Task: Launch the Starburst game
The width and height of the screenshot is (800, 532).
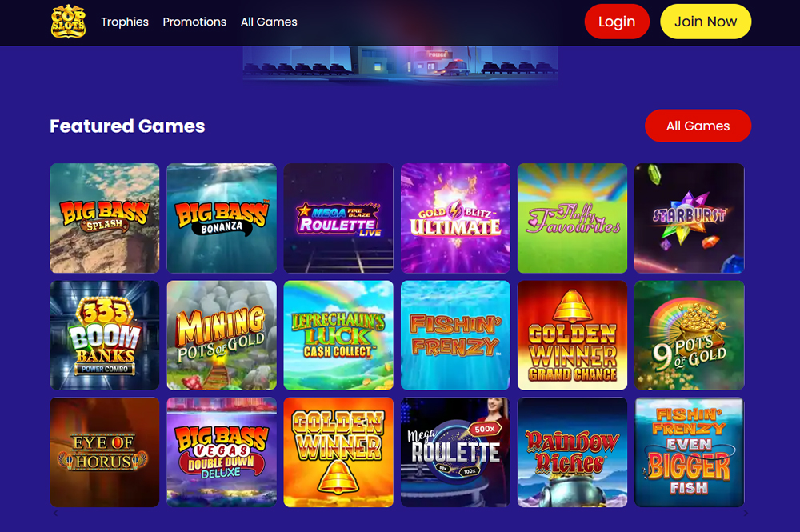Action: pos(690,218)
